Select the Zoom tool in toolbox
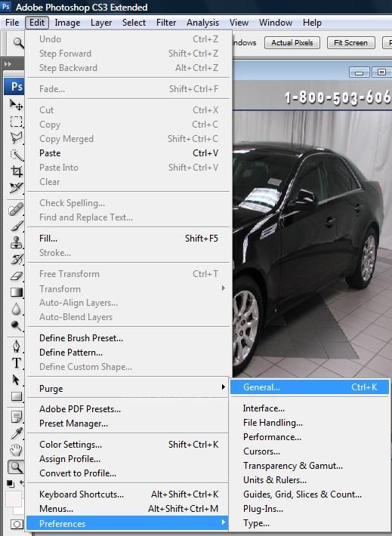 (x=16, y=467)
